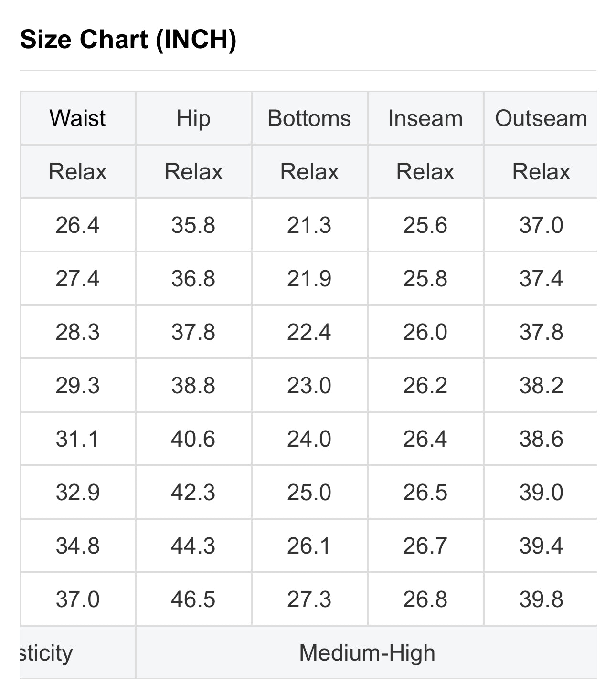Select the Hip column header
Image resolution: width=616 pixels, height=693 pixels.
click(x=193, y=118)
